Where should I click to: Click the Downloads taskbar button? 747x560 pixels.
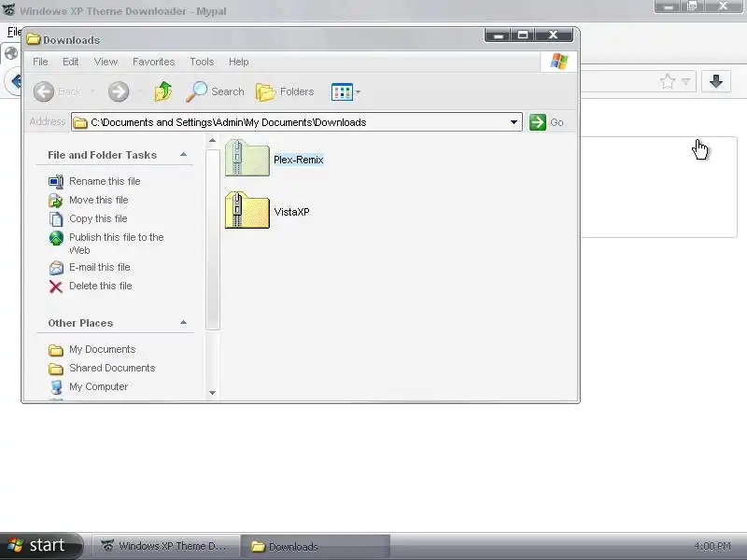pyautogui.click(x=315, y=546)
